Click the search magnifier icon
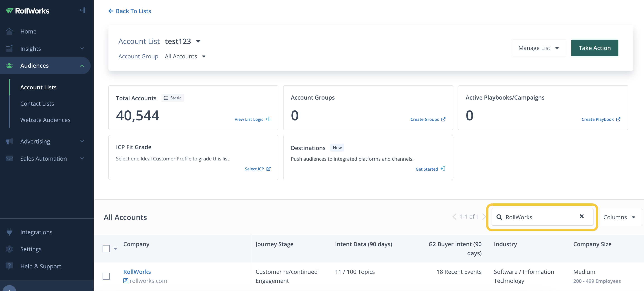The width and height of the screenshot is (644, 291). click(499, 217)
